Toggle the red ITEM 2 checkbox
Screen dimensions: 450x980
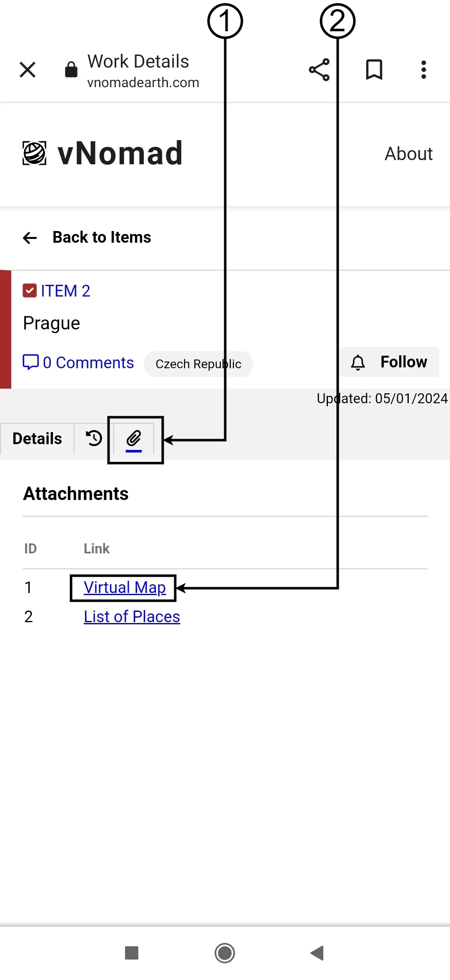click(x=30, y=291)
